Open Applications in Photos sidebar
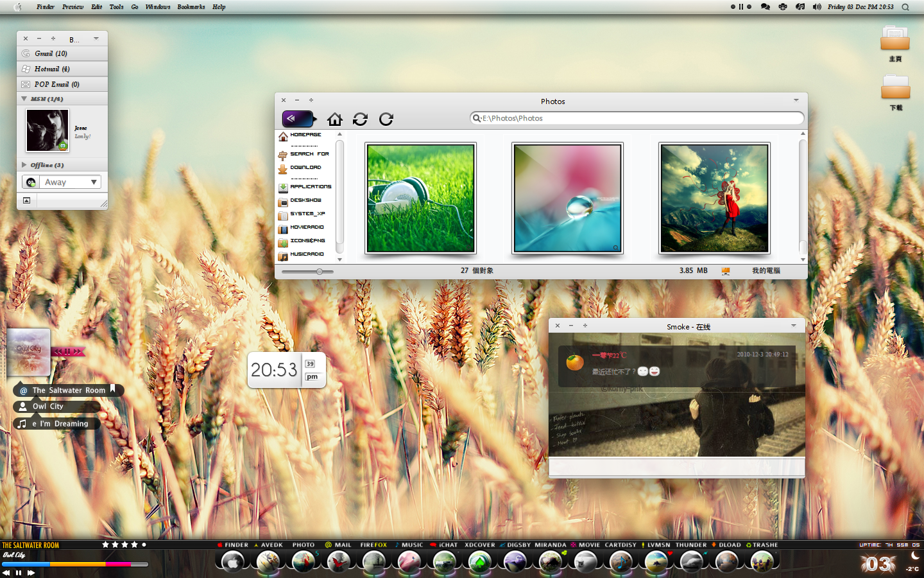 click(x=305, y=187)
